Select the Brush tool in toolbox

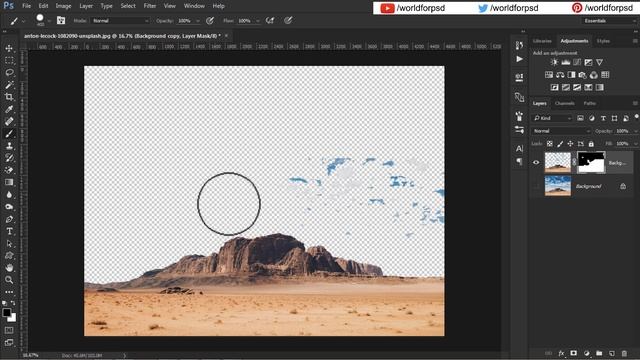coord(9,133)
